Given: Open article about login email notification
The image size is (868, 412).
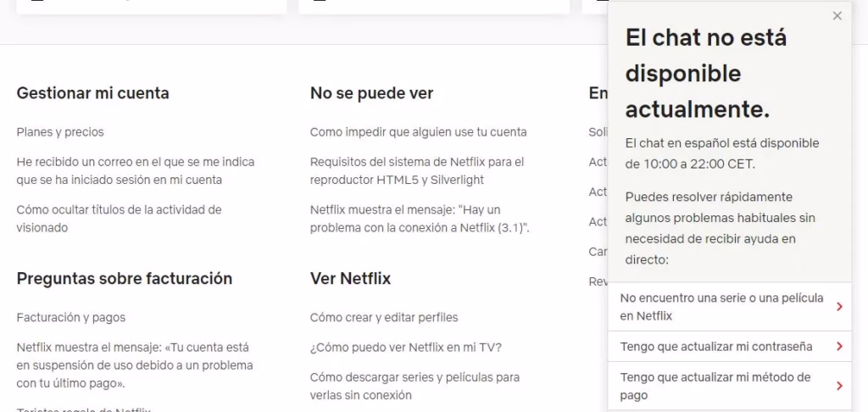Looking at the screenshot, I should (136, 170).
